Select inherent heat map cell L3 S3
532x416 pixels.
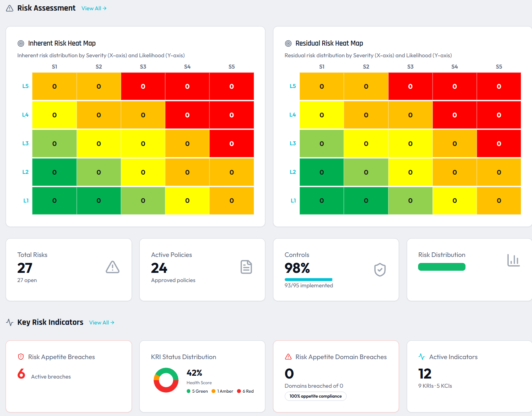[x=143, y=143]
